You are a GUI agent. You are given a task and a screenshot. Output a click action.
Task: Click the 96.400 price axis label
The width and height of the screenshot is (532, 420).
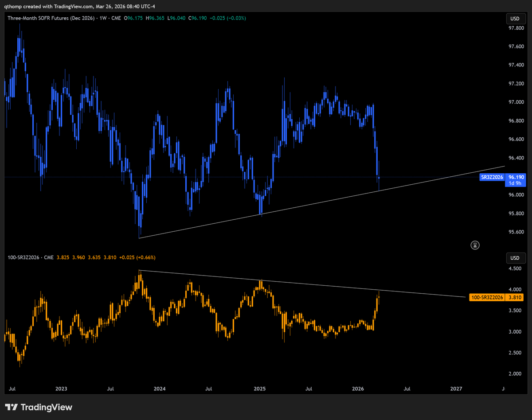pos(516,158)
